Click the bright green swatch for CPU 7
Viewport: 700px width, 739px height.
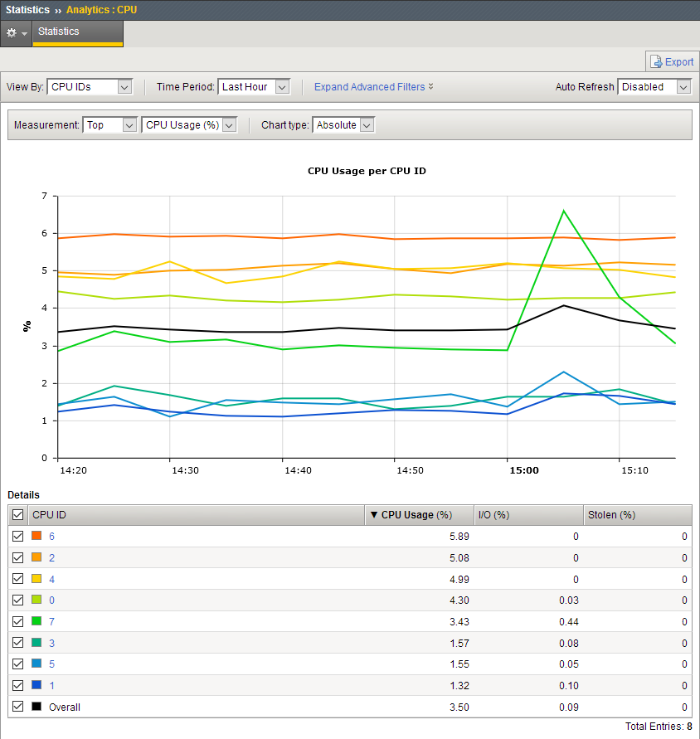(36, 622)
